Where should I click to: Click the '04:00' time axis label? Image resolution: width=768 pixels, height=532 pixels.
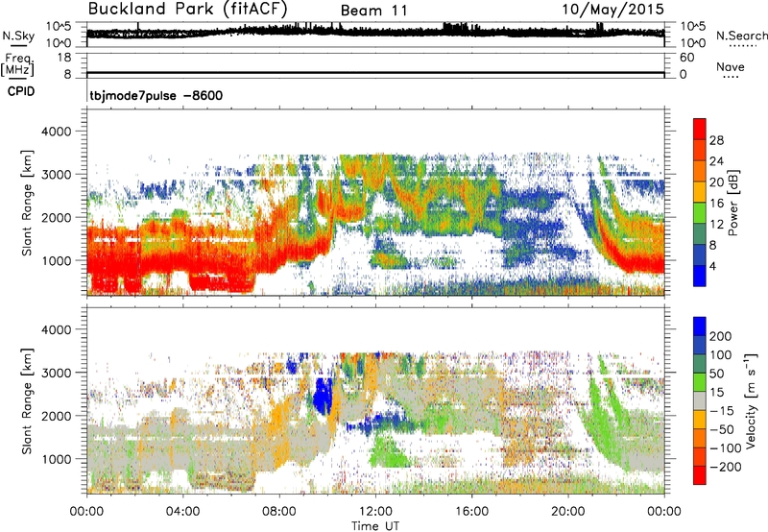point(182,512)
